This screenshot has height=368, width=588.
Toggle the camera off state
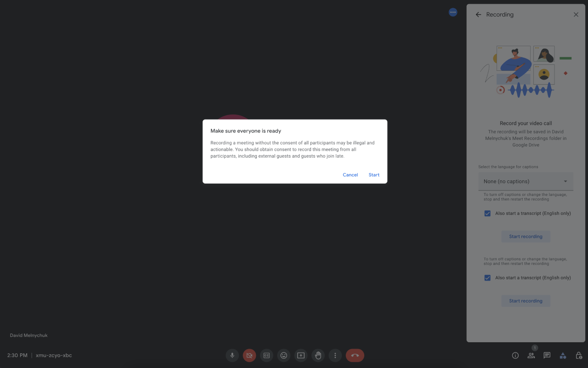(249, 355)
